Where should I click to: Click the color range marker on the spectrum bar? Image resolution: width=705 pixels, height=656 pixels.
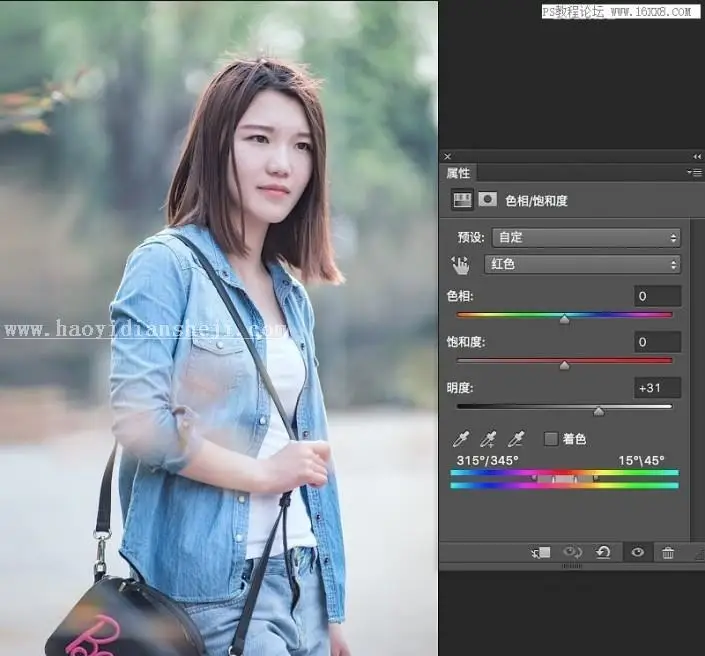[565, 479]
